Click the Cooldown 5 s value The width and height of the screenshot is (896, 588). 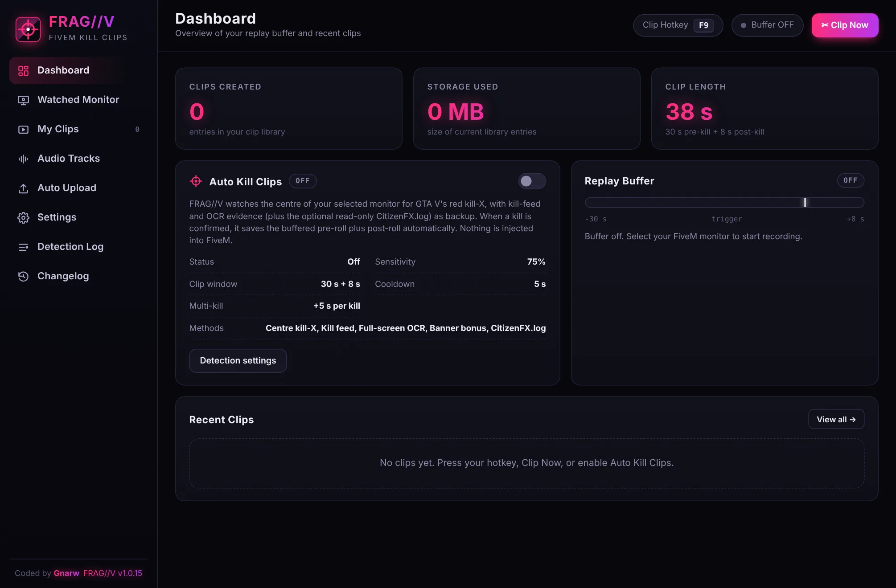click(x=540, y=284)
